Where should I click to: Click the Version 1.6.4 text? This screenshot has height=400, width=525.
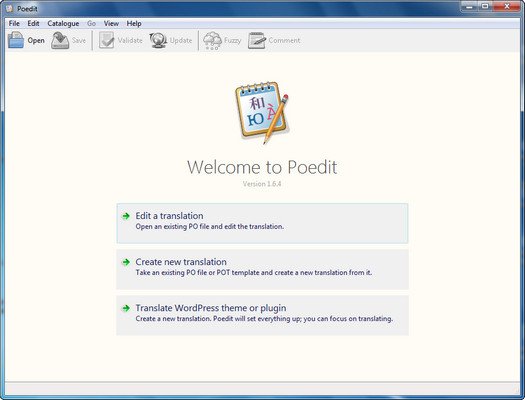(262, 184)
